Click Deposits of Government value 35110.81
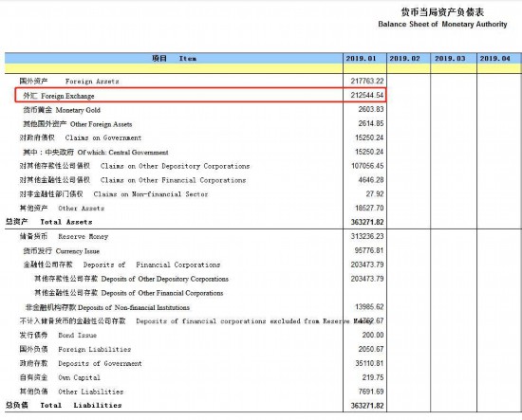 tap(369, 363)
